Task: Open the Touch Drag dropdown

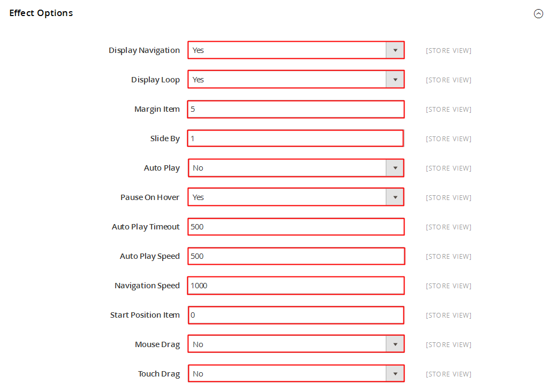Action: (x=296, y=374)
